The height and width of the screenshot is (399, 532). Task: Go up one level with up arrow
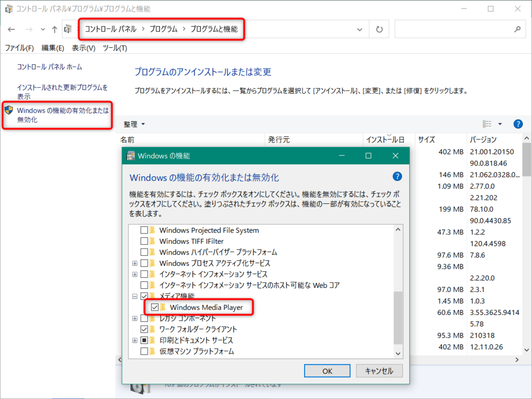[x=54, y=29]
